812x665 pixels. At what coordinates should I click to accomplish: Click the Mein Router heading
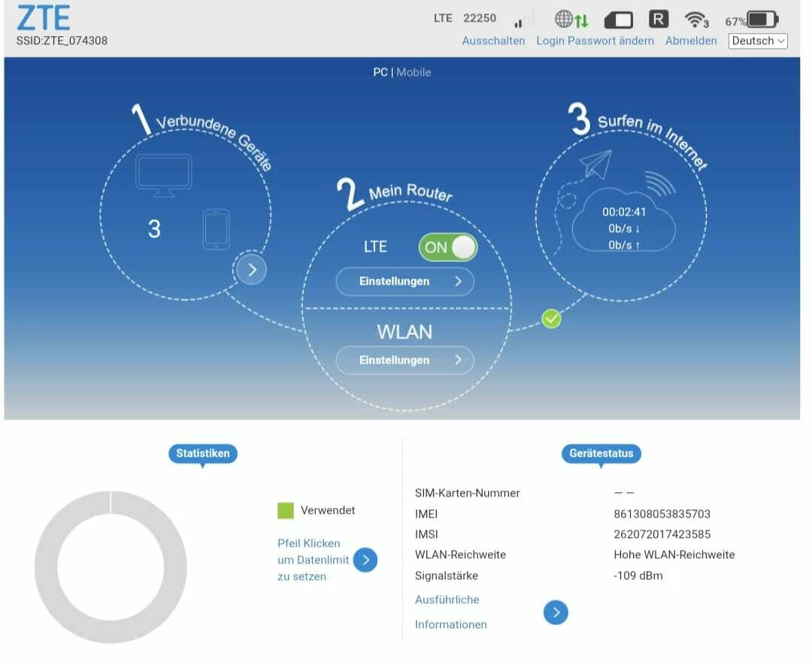[x=411, y=192]
